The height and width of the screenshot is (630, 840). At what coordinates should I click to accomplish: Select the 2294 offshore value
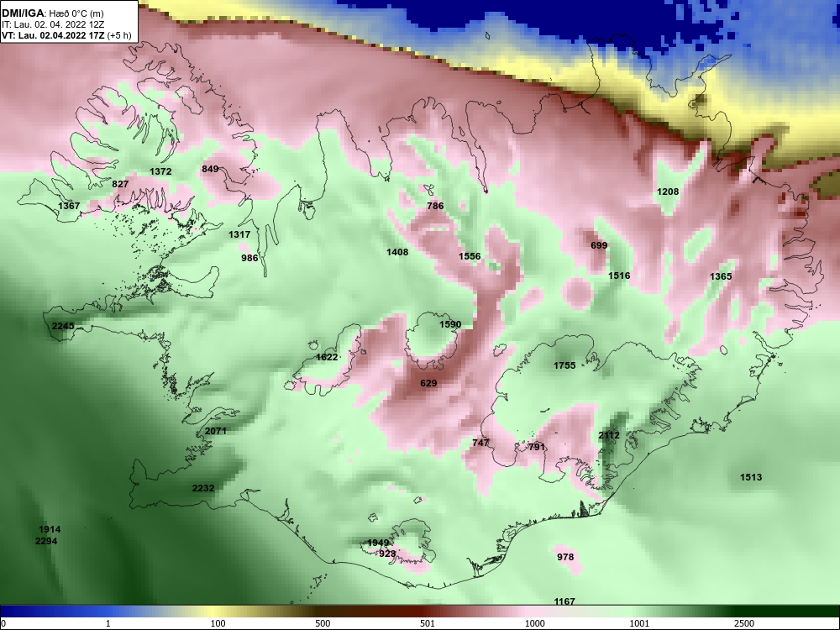pyautogui.click(x=46, y=541)
